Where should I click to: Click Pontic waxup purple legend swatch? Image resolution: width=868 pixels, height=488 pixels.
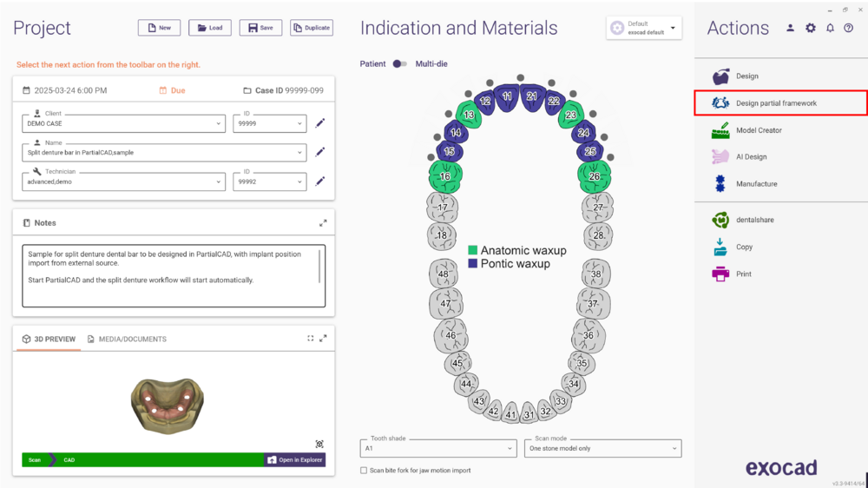coord(473,264)
